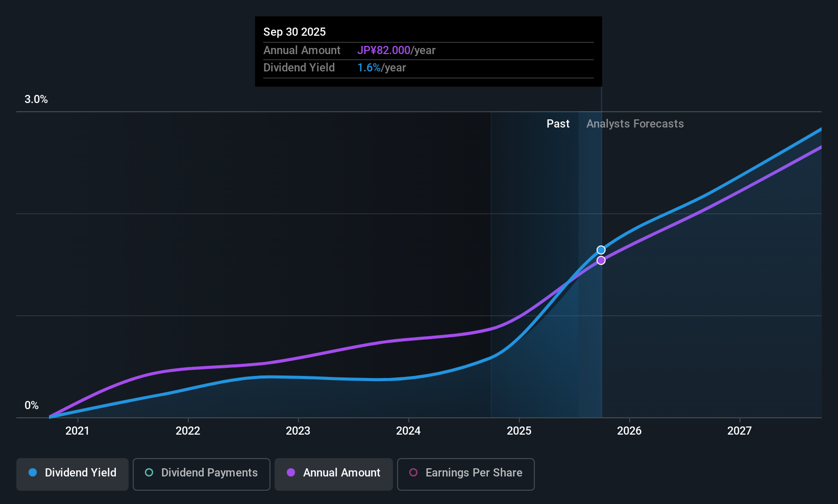
Task: Click the Dividend Yield label in tooltip
Action: 299,68
